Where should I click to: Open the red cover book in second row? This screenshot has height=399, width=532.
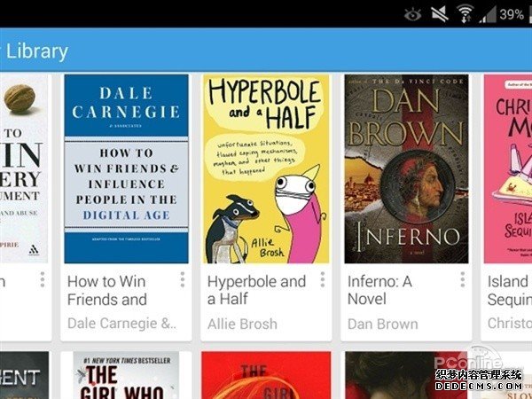pos(266,375)
